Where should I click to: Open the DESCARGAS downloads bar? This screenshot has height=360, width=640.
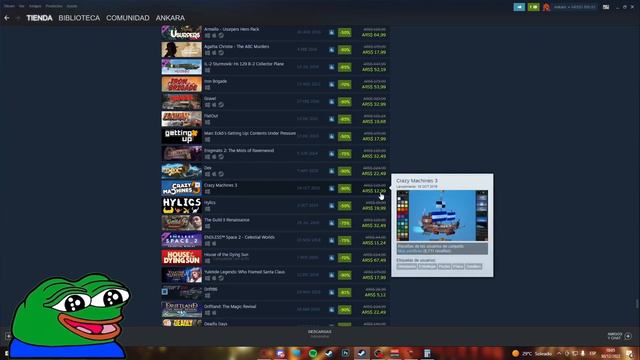click(320, 333)
